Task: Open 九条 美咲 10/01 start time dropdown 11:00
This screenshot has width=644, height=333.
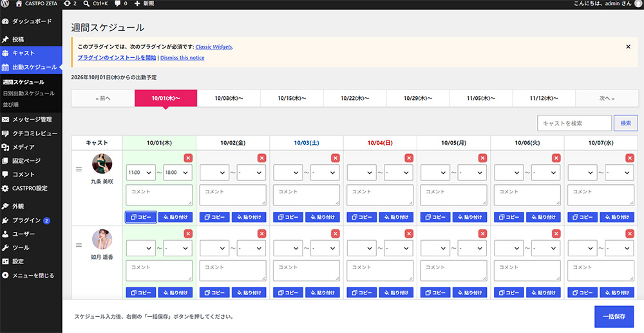Action: click(x=141, y=173)
